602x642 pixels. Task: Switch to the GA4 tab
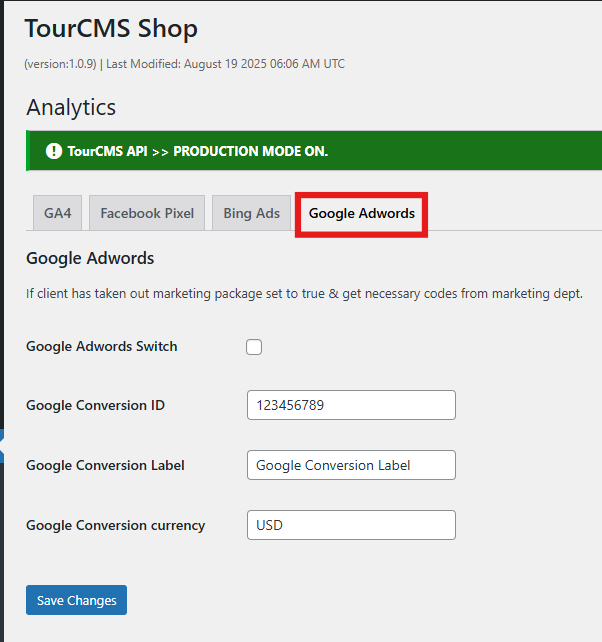58,213
